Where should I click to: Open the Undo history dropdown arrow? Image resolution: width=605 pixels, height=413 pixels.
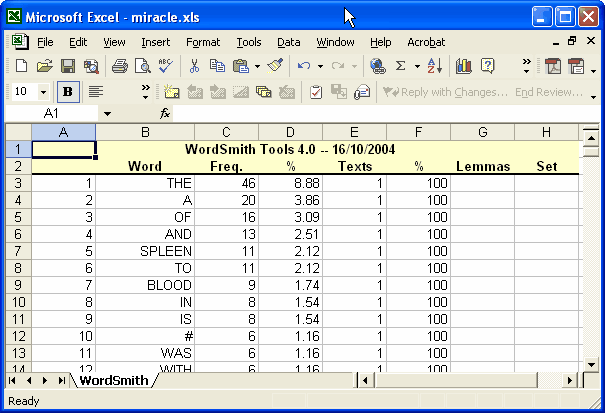pyautogui.click(x=320, y=66)
